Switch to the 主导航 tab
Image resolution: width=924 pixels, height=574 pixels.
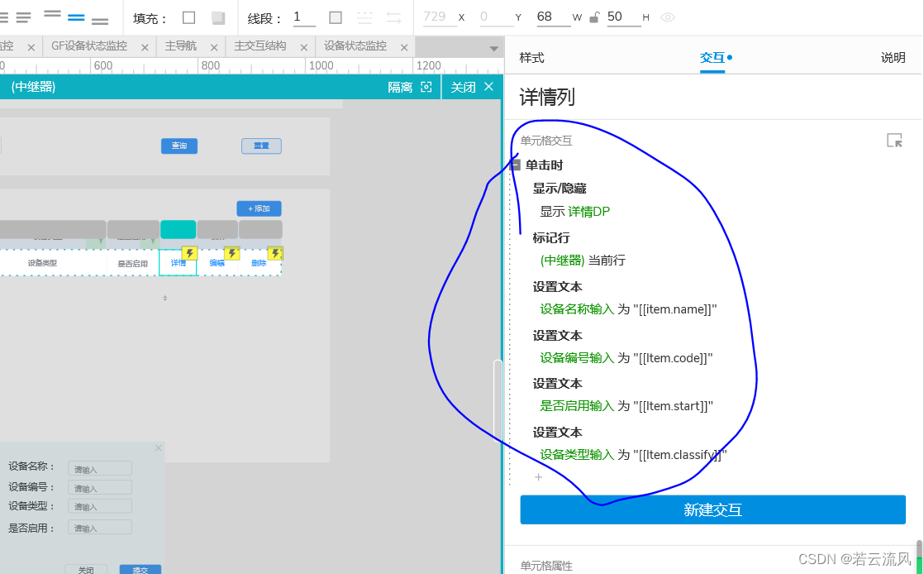(x=180, y=46)
